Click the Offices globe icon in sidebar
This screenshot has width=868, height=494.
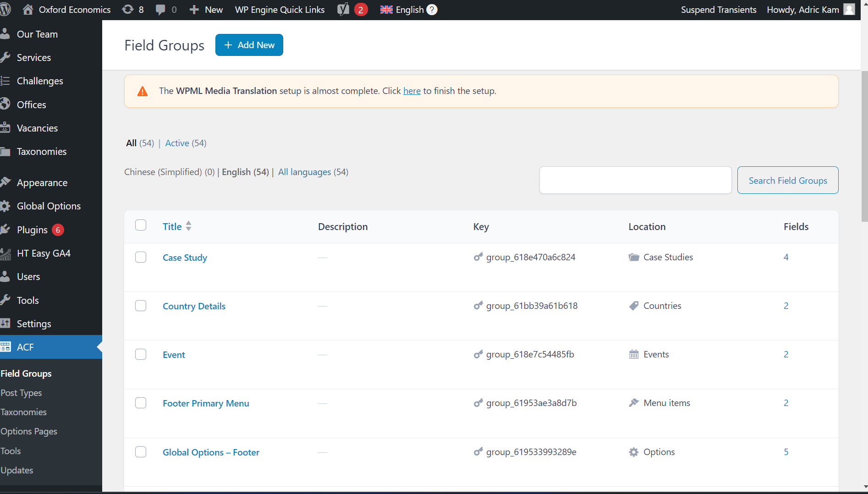click(5, 104)
